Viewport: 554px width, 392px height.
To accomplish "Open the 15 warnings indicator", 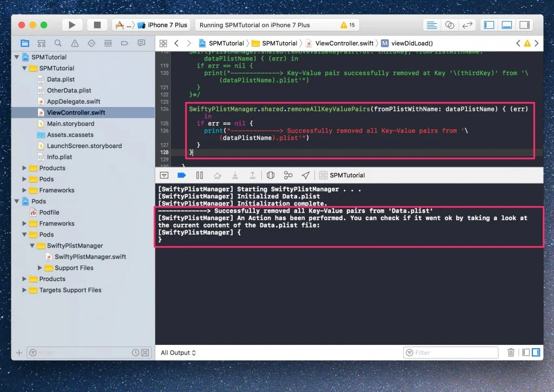I will coord(348,25).
